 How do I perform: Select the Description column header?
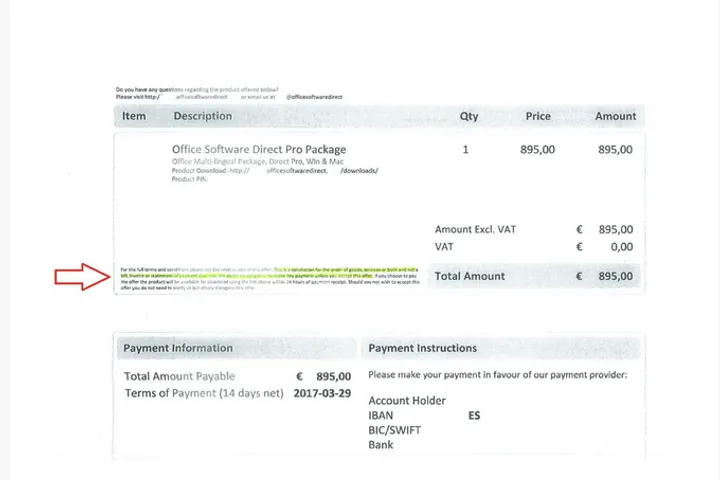point(202,116)
